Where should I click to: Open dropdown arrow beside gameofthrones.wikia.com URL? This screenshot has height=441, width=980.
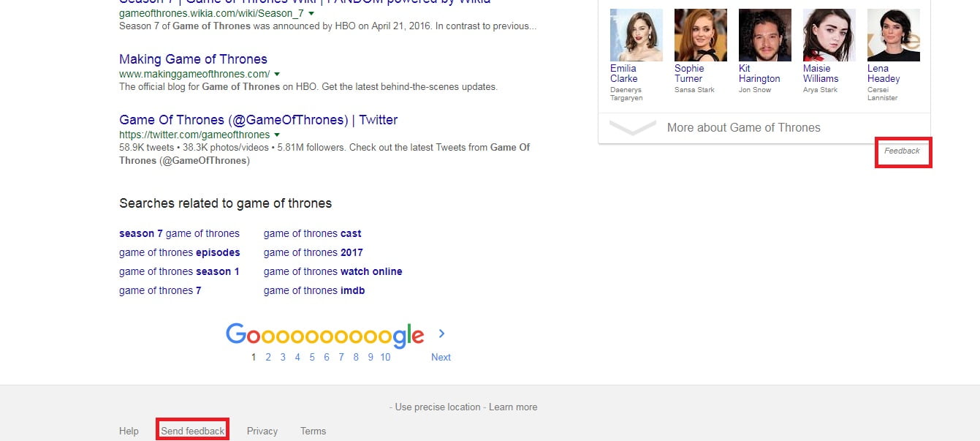coord(311,14)
